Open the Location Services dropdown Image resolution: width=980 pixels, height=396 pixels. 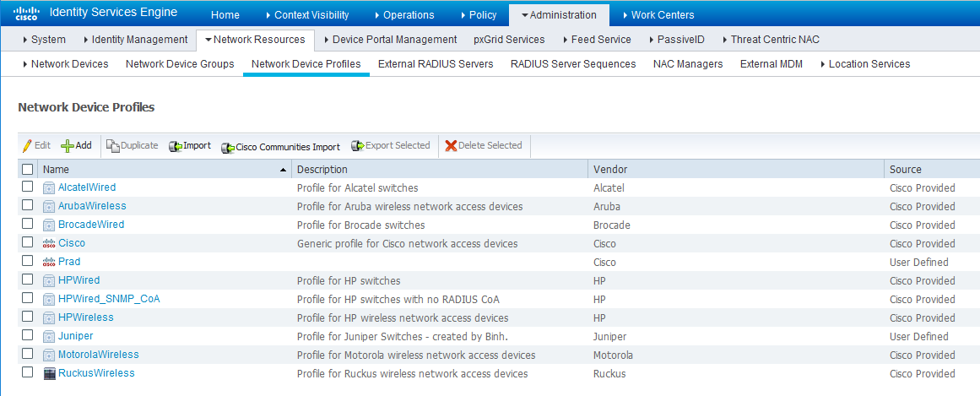[864, 64]
